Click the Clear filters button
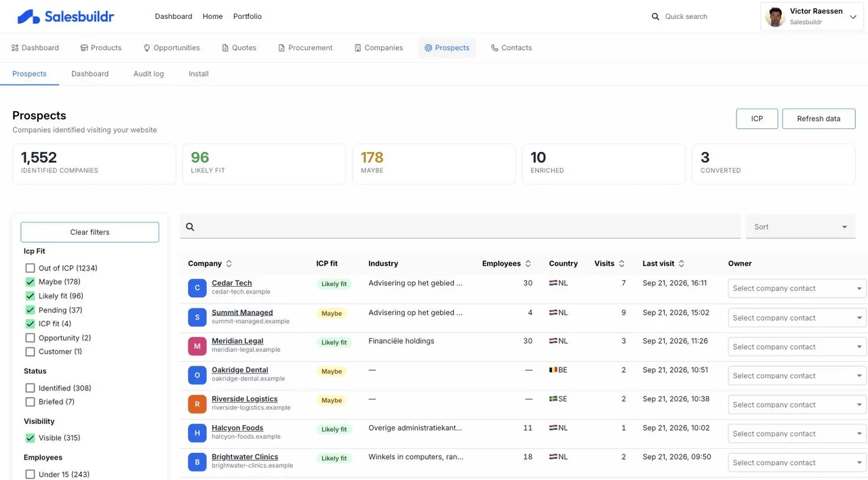Viewport: 868px width, 480px height. pos(90,232)
